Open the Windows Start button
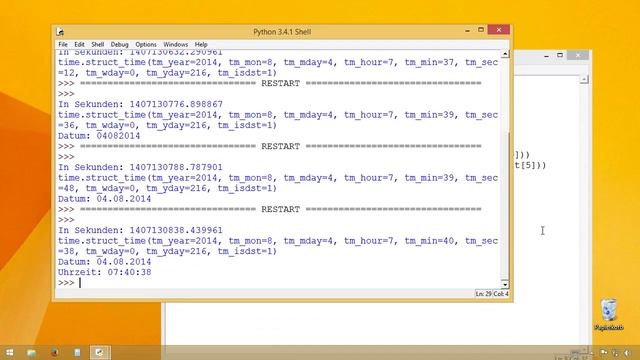640x360 pixels. (x=10, y=352)
